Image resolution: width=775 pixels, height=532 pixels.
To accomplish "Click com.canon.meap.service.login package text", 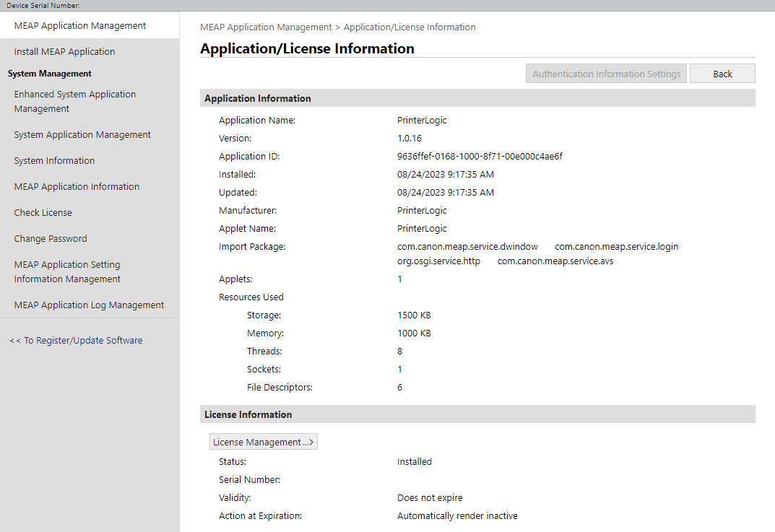I will click(x=616, y=246).
